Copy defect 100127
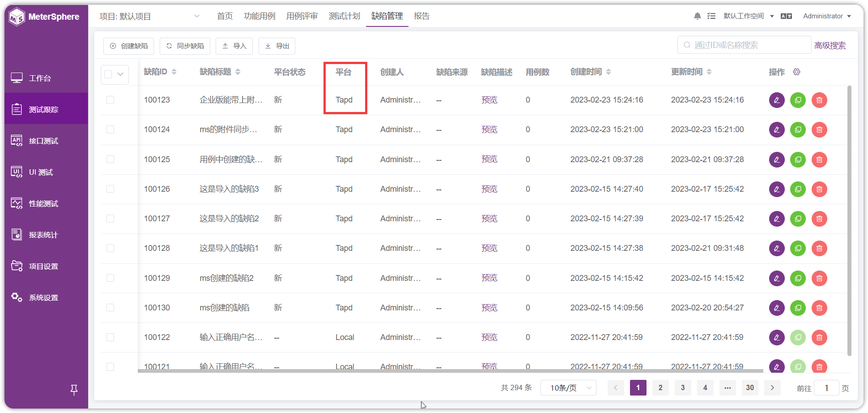 (x=798, y=219)
